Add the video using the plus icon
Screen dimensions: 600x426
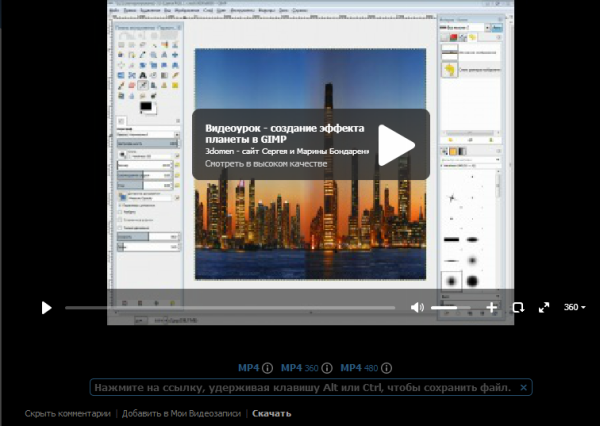492,307
